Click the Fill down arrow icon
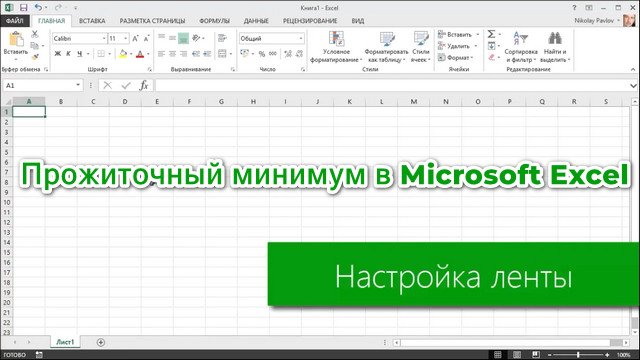Screen dimensions: 640x360 [491, 46]
